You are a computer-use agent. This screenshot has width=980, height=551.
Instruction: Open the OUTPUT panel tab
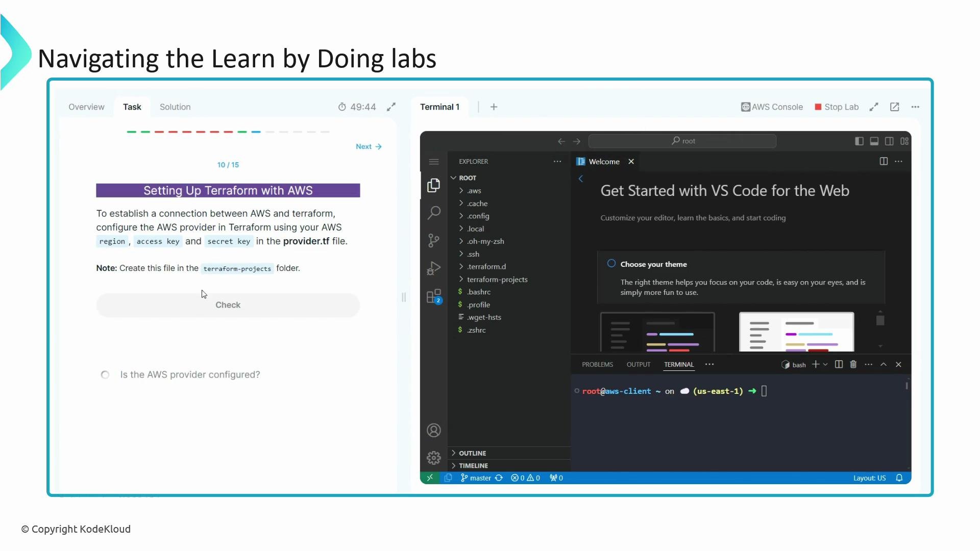click(639, 364)
